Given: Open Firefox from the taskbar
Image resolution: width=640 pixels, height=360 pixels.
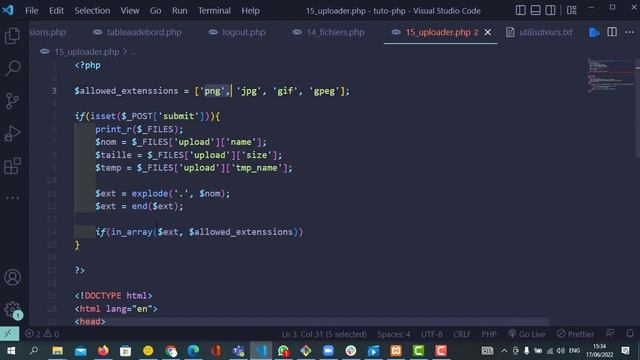Looking at the screenshot, I should tap(103, 351).
